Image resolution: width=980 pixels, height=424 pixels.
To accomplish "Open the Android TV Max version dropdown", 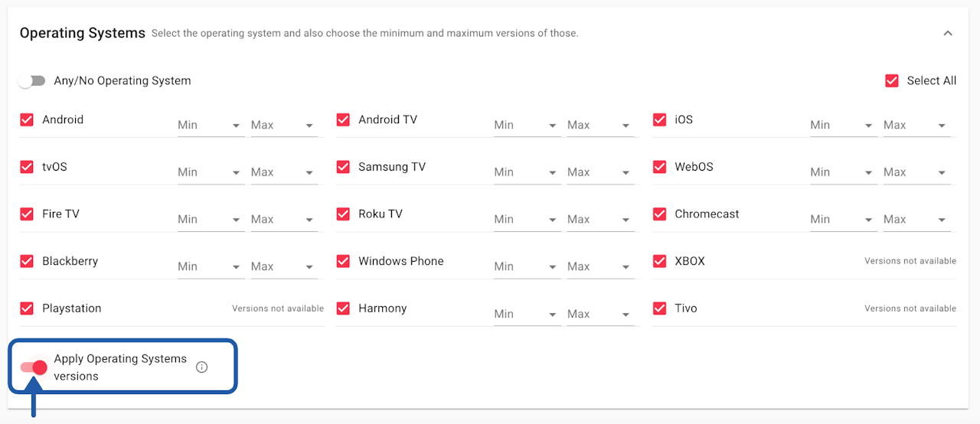I will (x=599, y=126).
